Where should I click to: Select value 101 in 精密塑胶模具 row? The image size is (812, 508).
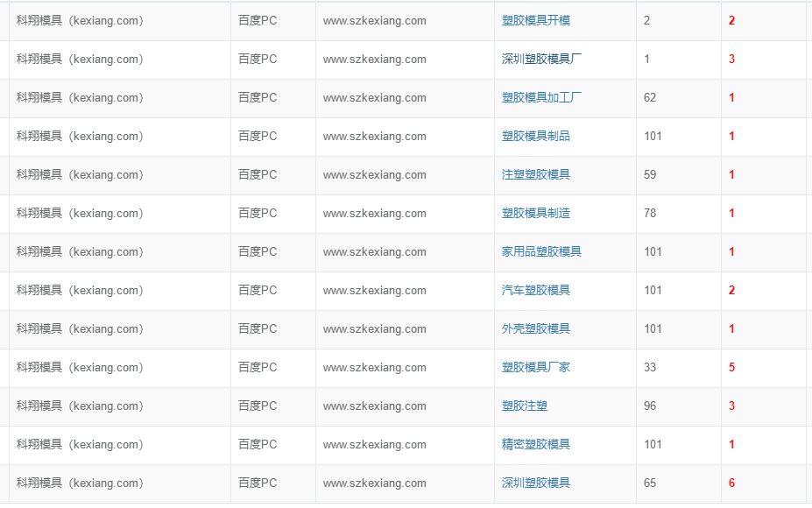[x=653, y=444]
